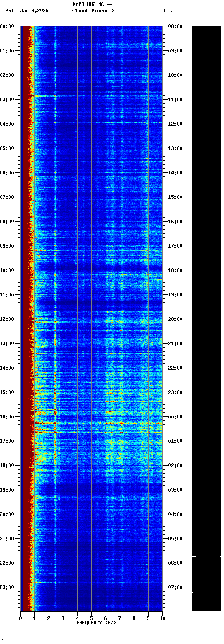Click the 1 Hz frequency tick label
Image resolution: width=224 pixels, height=644 pixels.
point(34,618)
